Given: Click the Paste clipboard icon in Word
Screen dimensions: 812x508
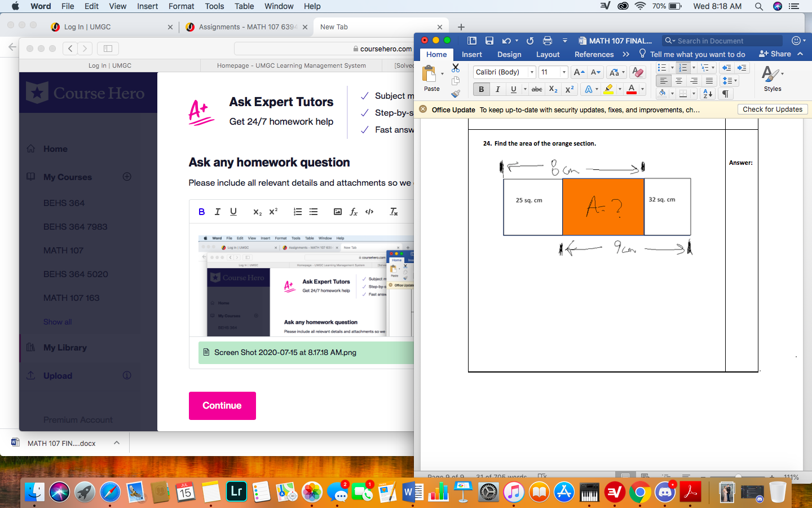Looking at the screenshot, I should (429, 74).
